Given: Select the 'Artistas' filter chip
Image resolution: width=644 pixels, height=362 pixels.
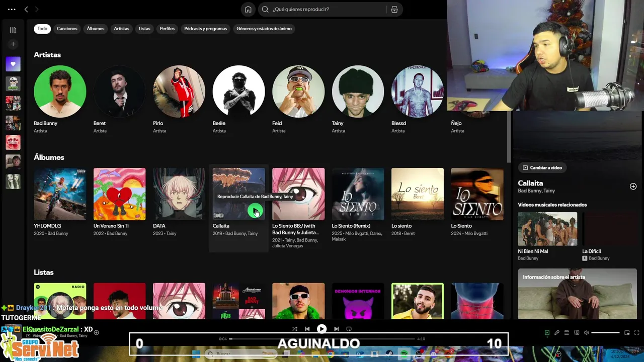Looking at the screenshot, I should 122,29.
